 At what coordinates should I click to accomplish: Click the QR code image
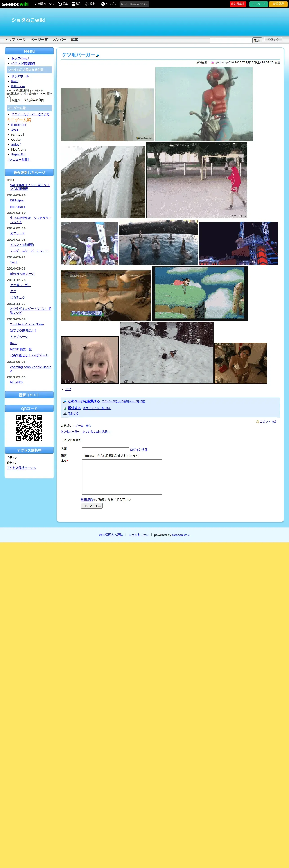[29, 428]
